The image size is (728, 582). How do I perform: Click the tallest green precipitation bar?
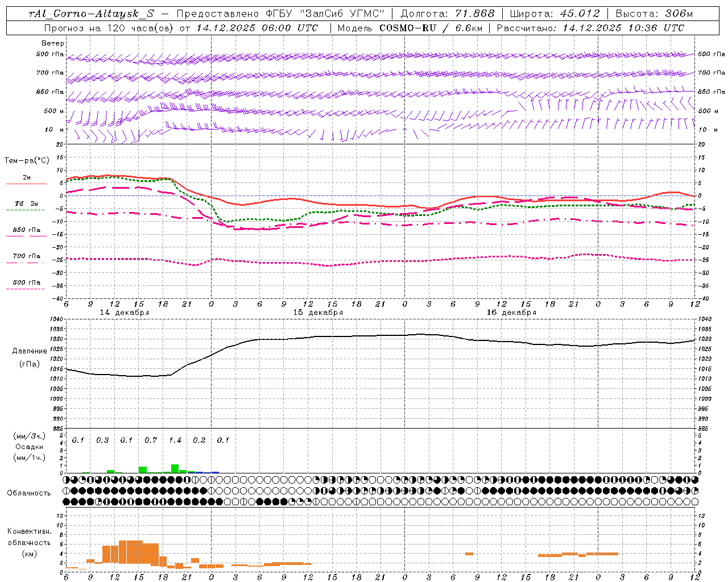click(x=175, y=469)
